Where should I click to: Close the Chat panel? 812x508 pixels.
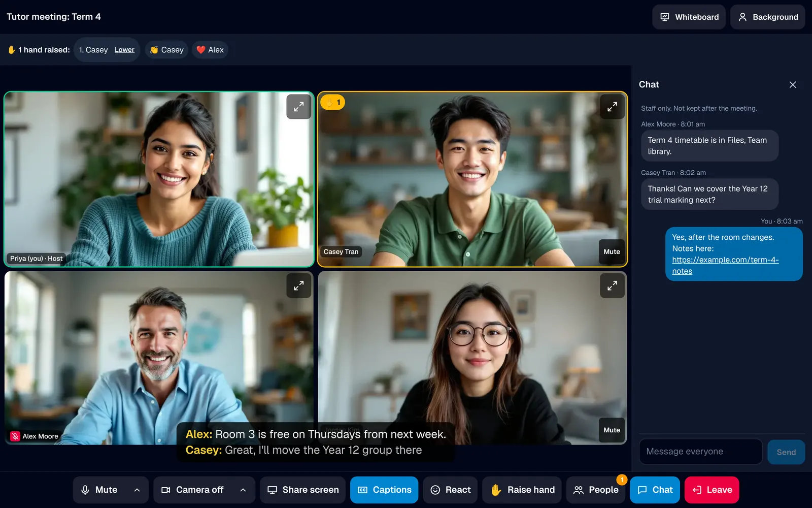[x=793, y=85]
